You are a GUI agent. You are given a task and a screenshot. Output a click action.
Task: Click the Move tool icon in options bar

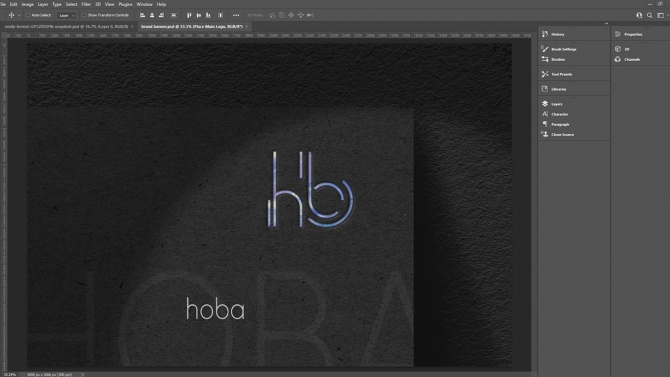(x=12, y=15)
